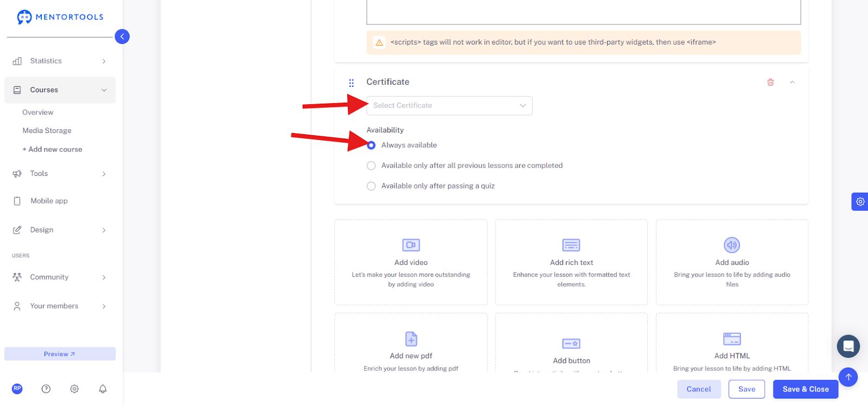The width and height of the screenshot is (868, 405).
Task: Collapse the Certificate section chevron
Action: coord(792,82)
